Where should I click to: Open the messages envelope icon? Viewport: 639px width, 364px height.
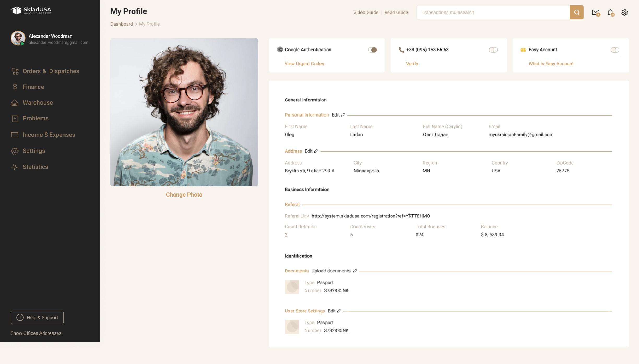point(595,12)
